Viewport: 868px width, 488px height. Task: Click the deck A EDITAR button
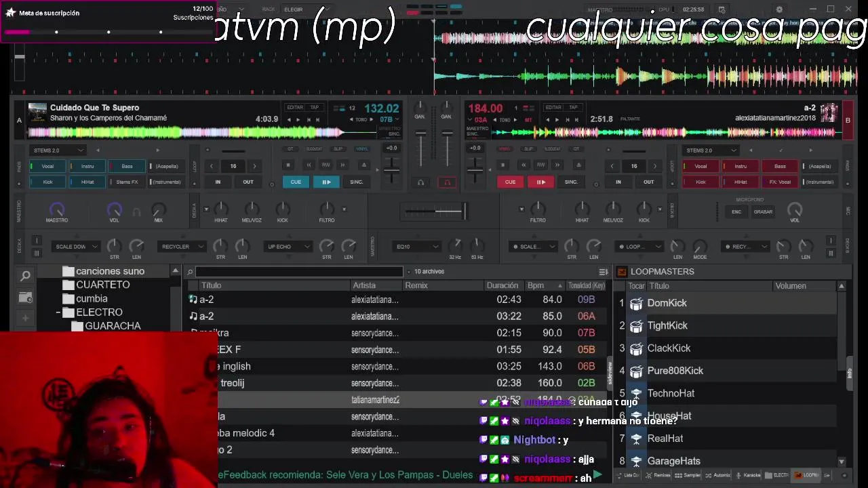(295, 107)
